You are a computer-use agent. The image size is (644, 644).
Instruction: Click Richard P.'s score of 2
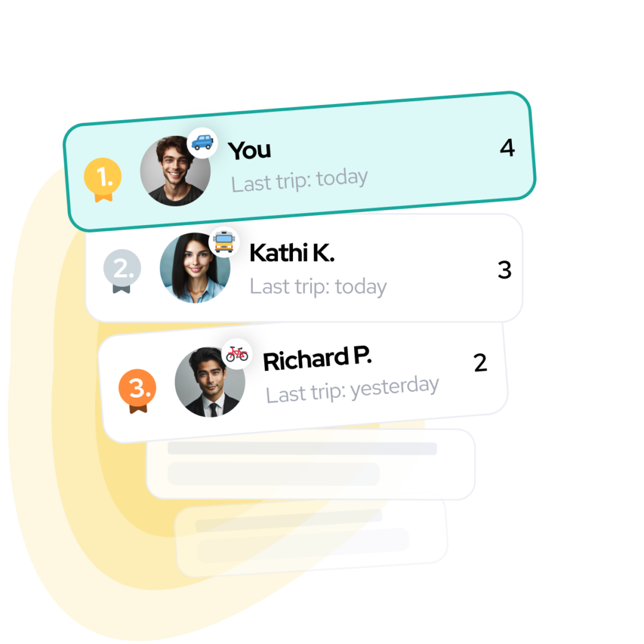pyautogui.click(x=480, y=363)
